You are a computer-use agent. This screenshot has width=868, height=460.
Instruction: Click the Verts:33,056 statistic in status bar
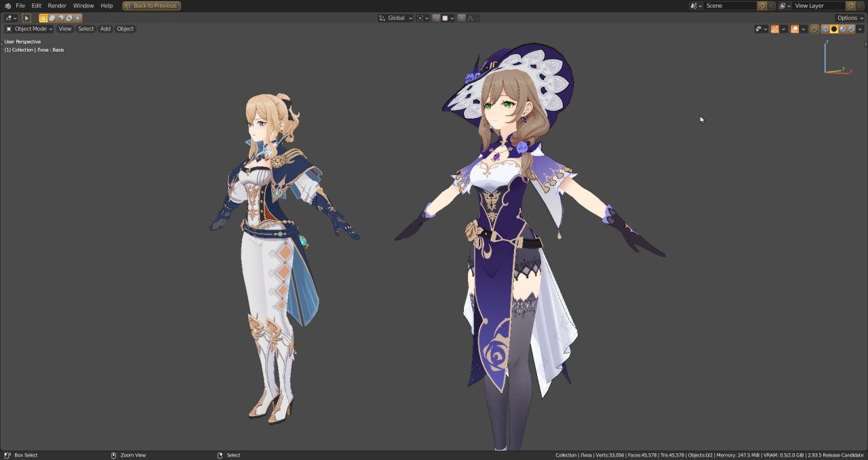(x=608, y=455)
